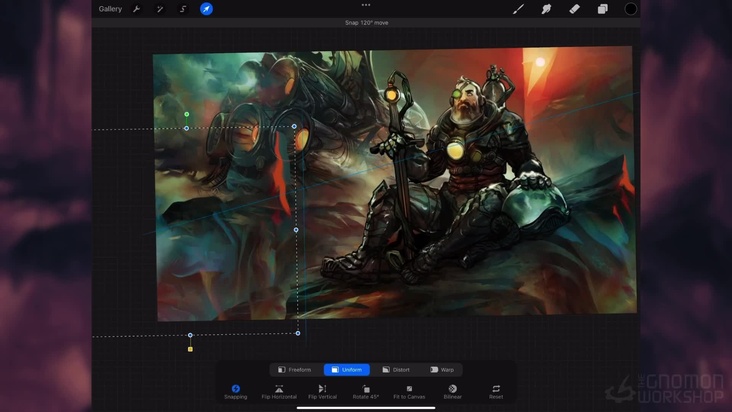
Task: Click the yellow handle below the bounding box
Action: click(190, 349)
